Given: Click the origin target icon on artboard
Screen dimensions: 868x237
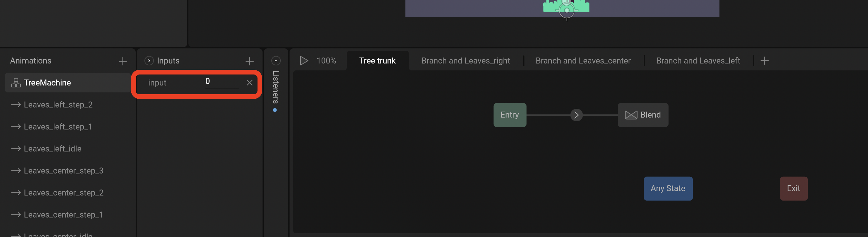Looking at the screenshot, I should coord(567,10).
